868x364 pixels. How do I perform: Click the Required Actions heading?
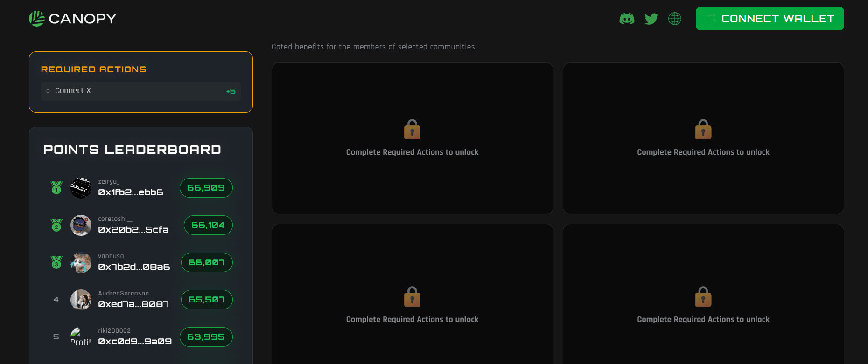(94, 69)
